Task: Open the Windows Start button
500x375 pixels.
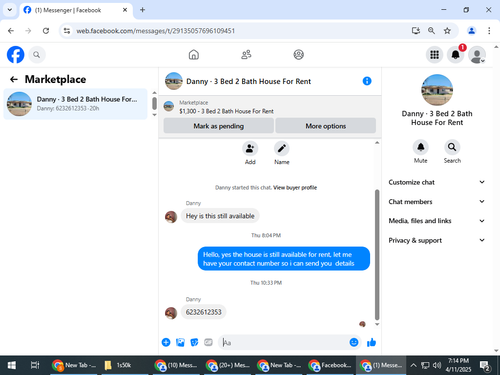Action: click(x=12, y=365)
